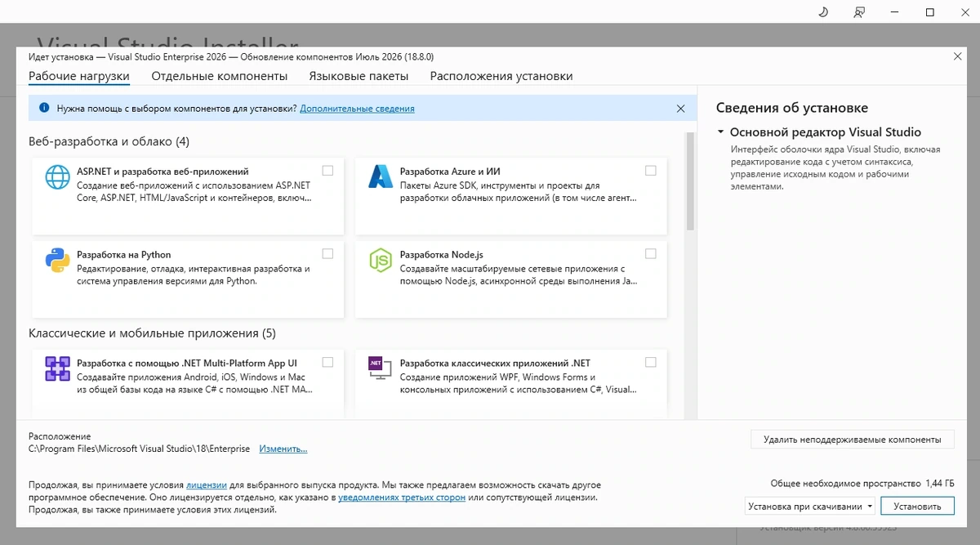Go to Расположения установки tab
980x545 pixels.
[501, 76]
